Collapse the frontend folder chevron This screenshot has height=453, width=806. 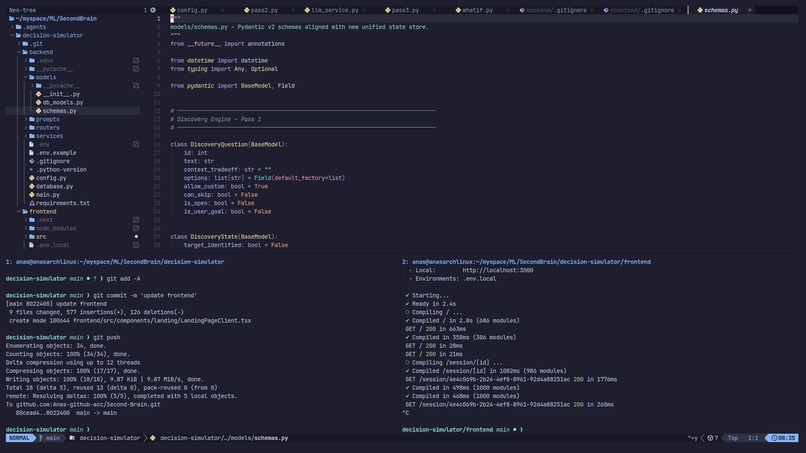coord(19,211)
